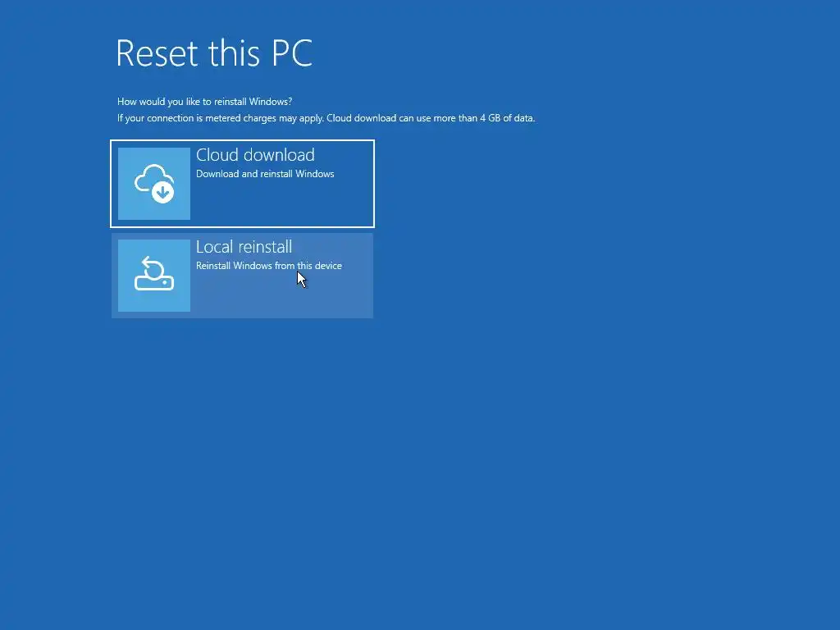Click the disk drive shape in the Local reinstall icon
Screen dimensions: 840x630
point(153,283)
